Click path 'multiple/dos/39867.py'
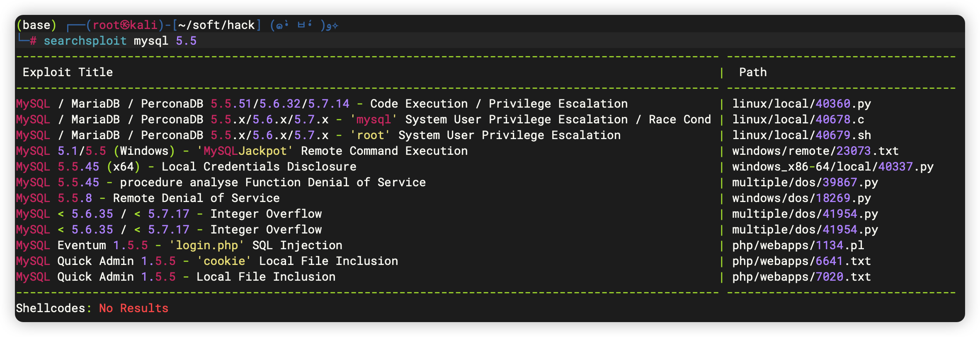Viewport: 980px width, 337px height. pyautogui.click(x=805, y=182)
